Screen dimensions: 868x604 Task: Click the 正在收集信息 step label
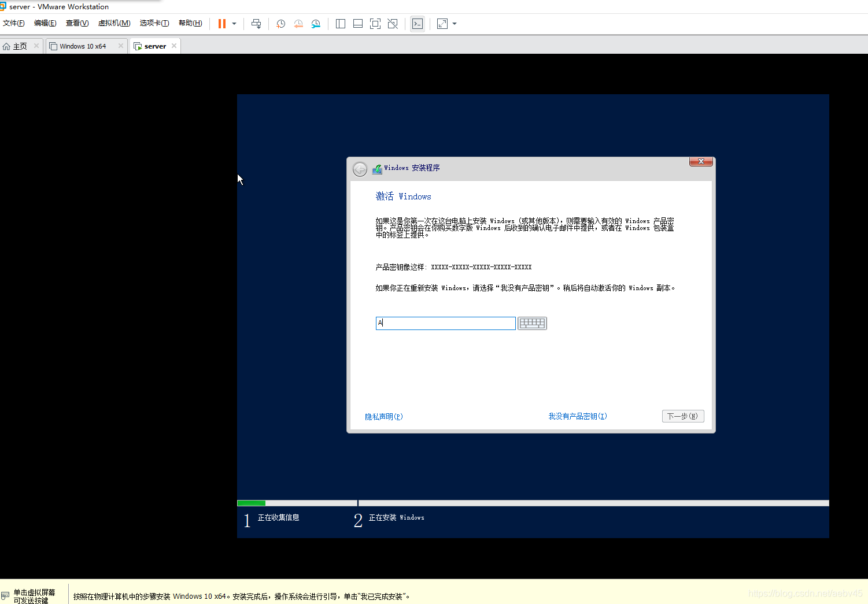click(278, 518)
